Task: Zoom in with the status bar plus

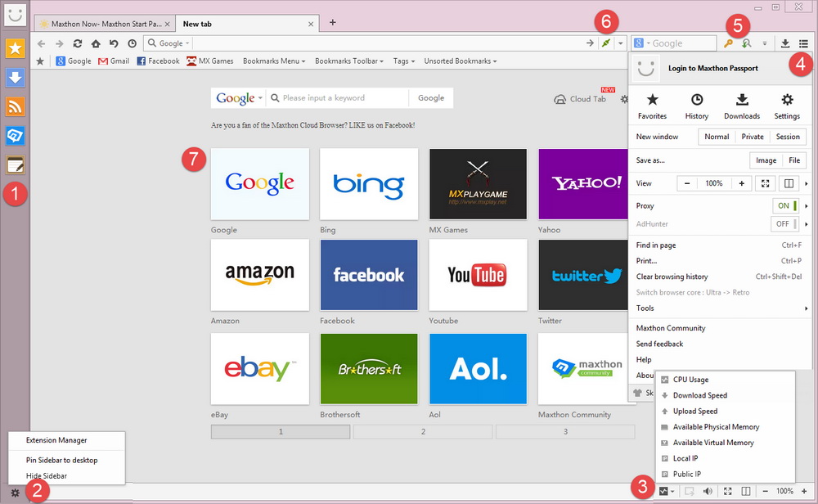Action: pos(804,491)
